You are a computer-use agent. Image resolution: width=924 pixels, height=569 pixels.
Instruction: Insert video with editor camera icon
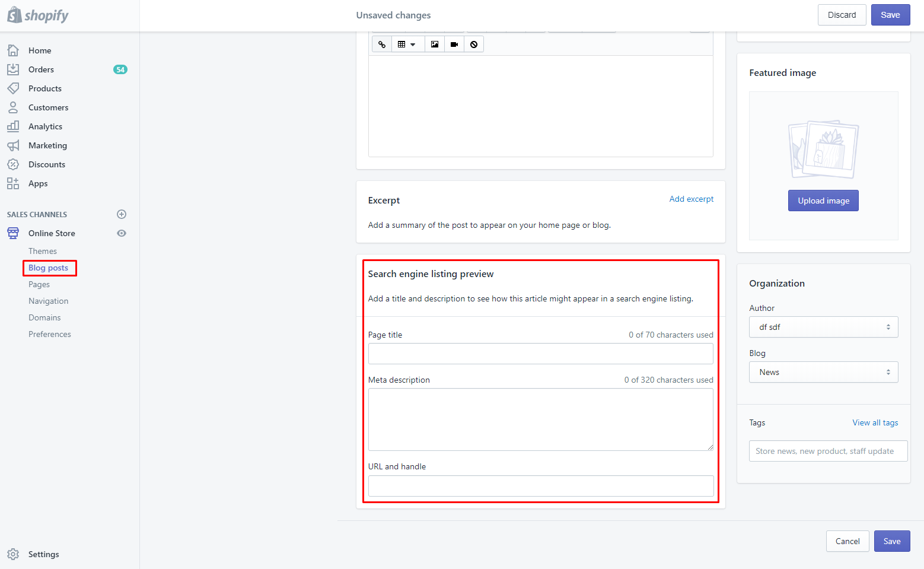point(454,44)
